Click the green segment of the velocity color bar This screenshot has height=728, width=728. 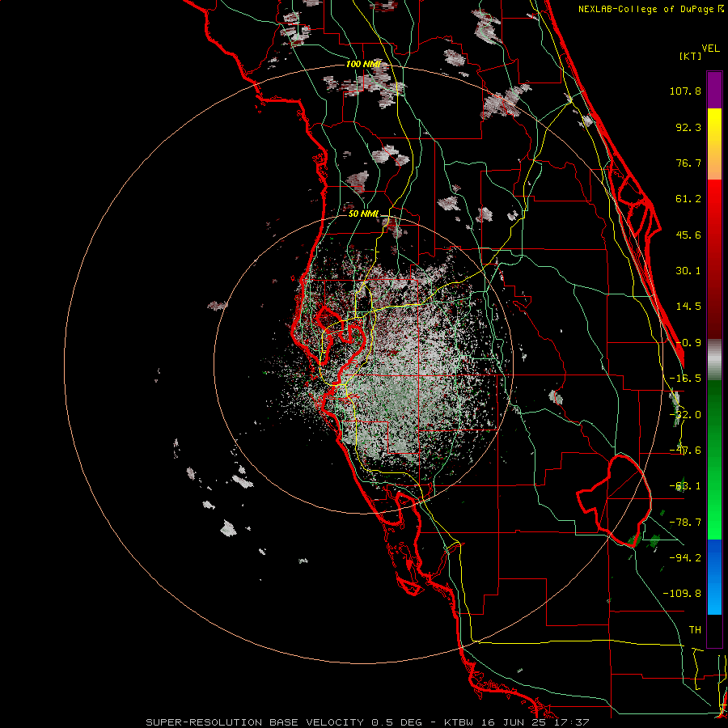pyautogui.click(x=714, y=459)
